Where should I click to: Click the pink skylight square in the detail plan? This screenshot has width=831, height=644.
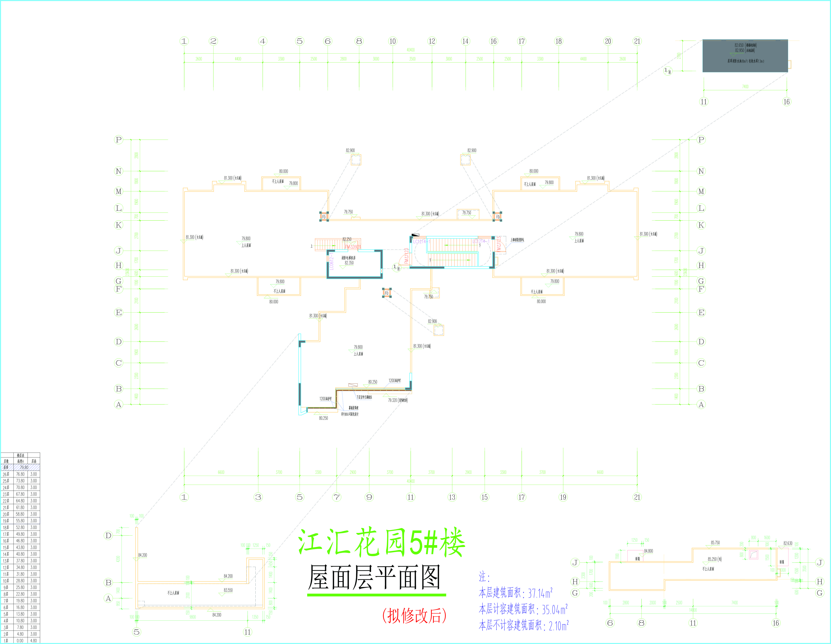click(x=753, y=555)
